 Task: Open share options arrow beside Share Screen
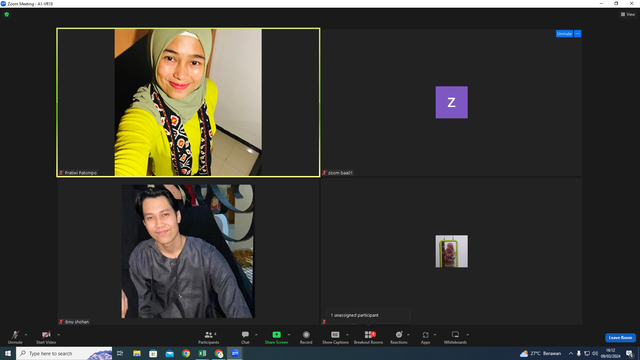pos(289,335)
